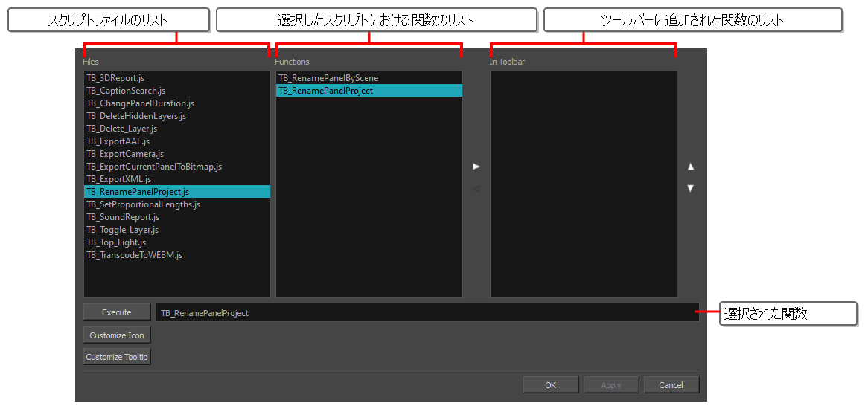Click the selected function text field
Screen dimensions: 868x409
click(x=427, y=313)
